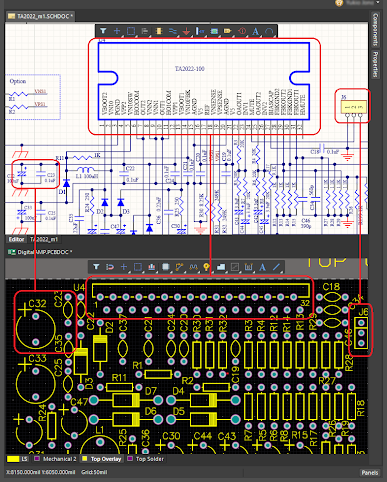Place string A icon in PCB toolbar

pos(262,267)
